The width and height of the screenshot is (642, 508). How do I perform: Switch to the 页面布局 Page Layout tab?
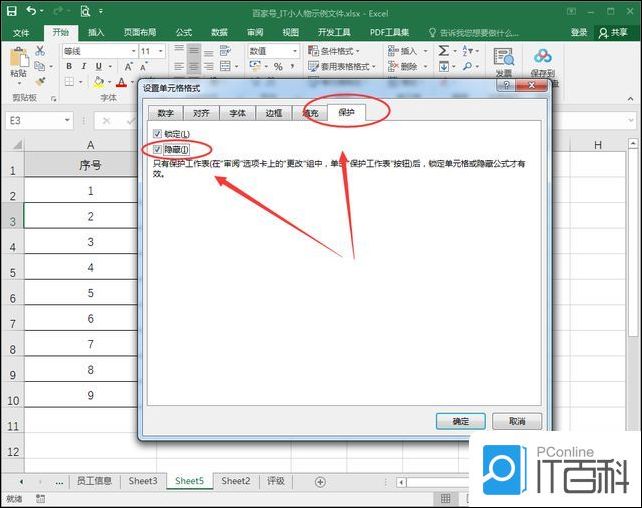coord(140,32)
